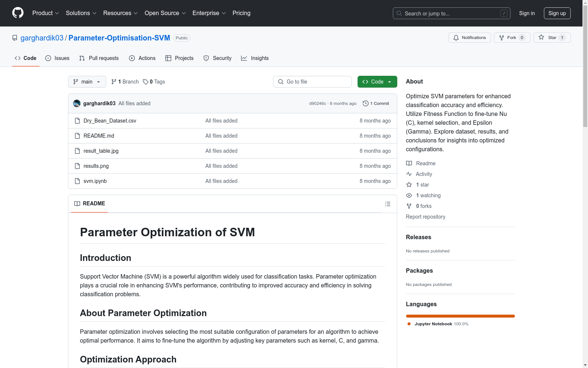
Task: Click the Go to file search field
Action: pyautogui.click(x=312, y=82)
